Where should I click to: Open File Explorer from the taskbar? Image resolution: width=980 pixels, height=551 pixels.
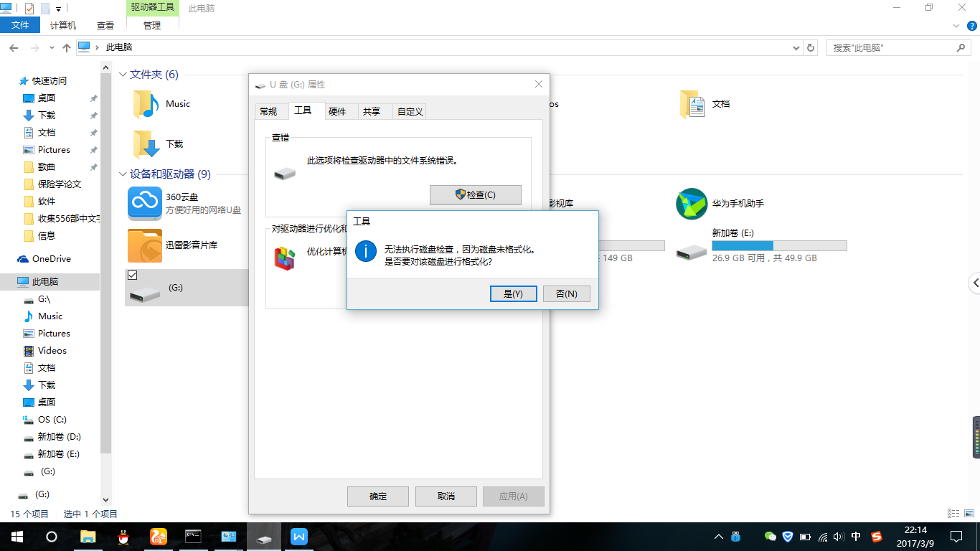tap(88, 537)
